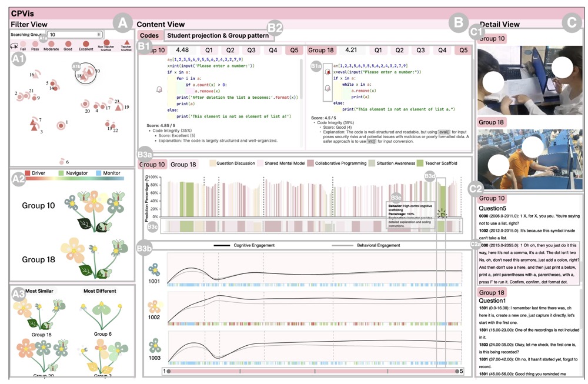Click the Collaborative Programming legend swatch
Viewport: 588px width, 384px height.
click(310, 163)
